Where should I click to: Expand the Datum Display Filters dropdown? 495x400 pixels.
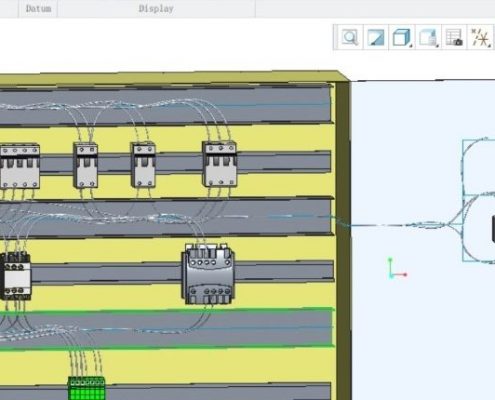pos(481,37)
